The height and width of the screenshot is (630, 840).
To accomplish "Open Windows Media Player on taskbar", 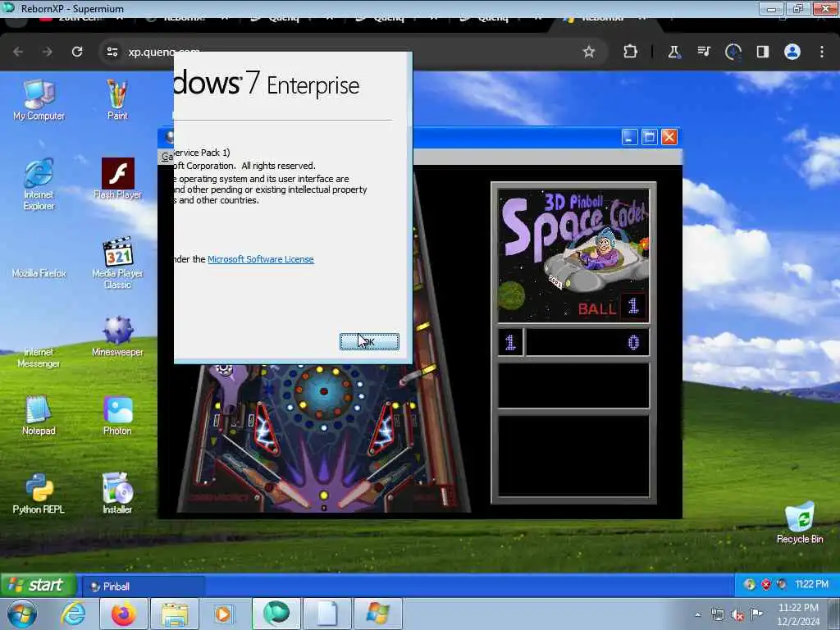I will (x=223, y=614).
